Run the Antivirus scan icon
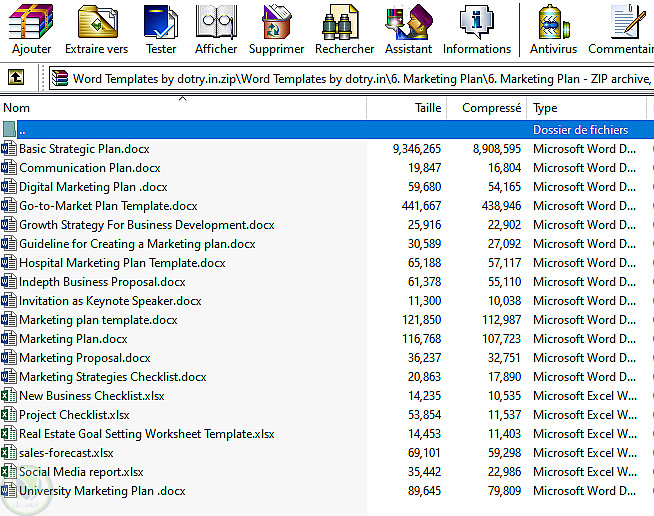This screenshot has width=654, height=516. 553,22
